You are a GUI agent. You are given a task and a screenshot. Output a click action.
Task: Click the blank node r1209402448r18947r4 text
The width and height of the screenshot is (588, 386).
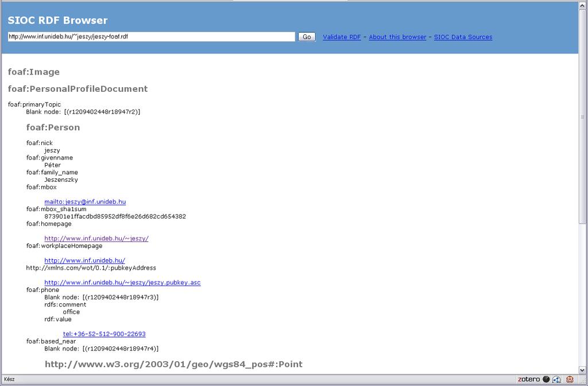click(x=101, y=349)
